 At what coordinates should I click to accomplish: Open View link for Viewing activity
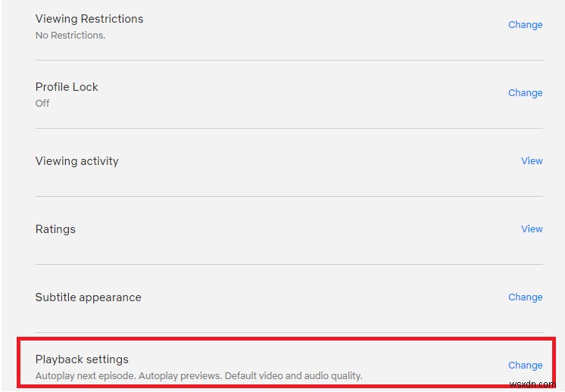[532, 160]
